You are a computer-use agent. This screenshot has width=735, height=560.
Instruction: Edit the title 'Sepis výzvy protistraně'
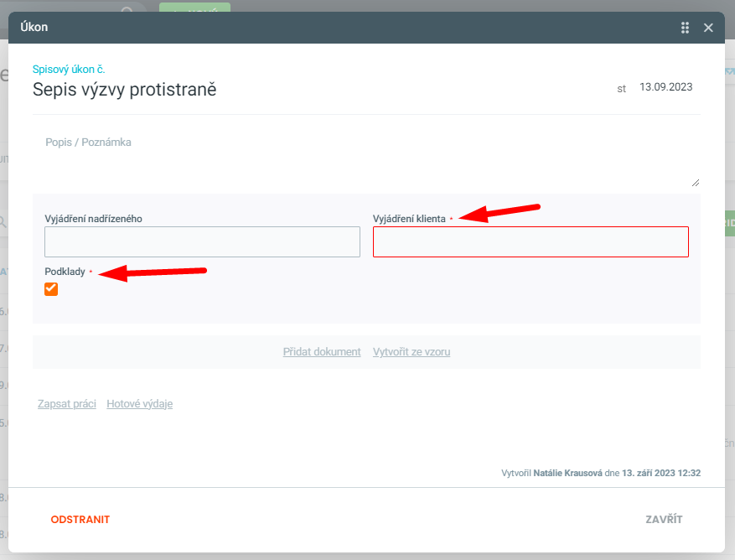125,89
